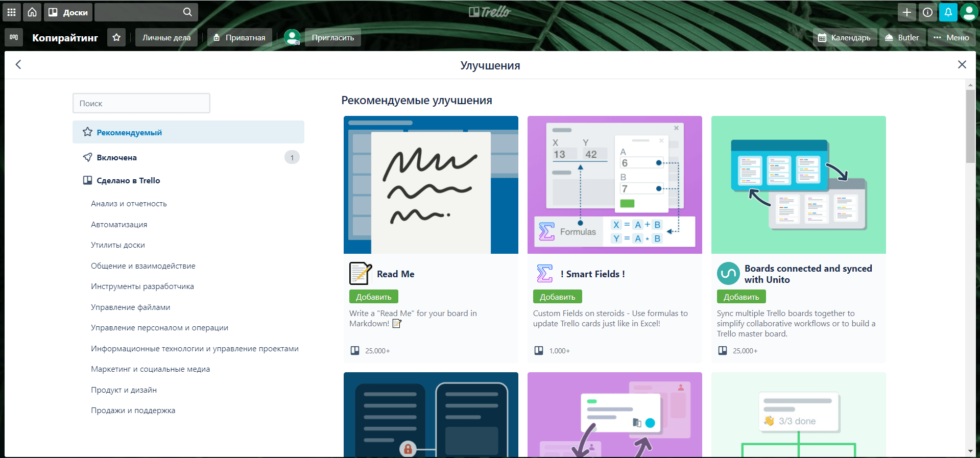Viewport: 980px width, 458px height.
Task: Click the Read Me notepad icon
Action: coord(361,274)
